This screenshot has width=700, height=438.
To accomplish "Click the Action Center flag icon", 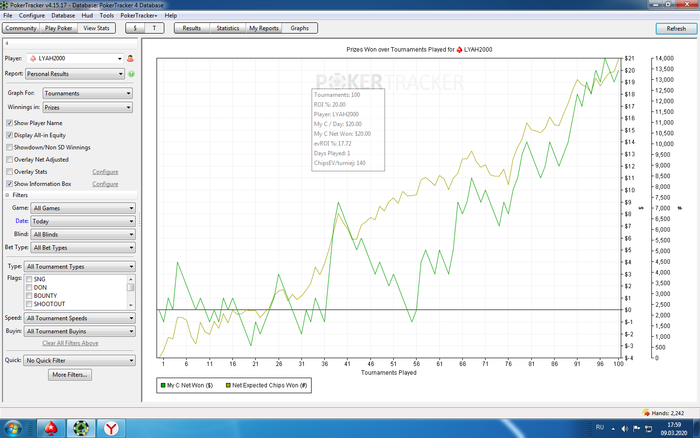I will click(x=637, y=429).
